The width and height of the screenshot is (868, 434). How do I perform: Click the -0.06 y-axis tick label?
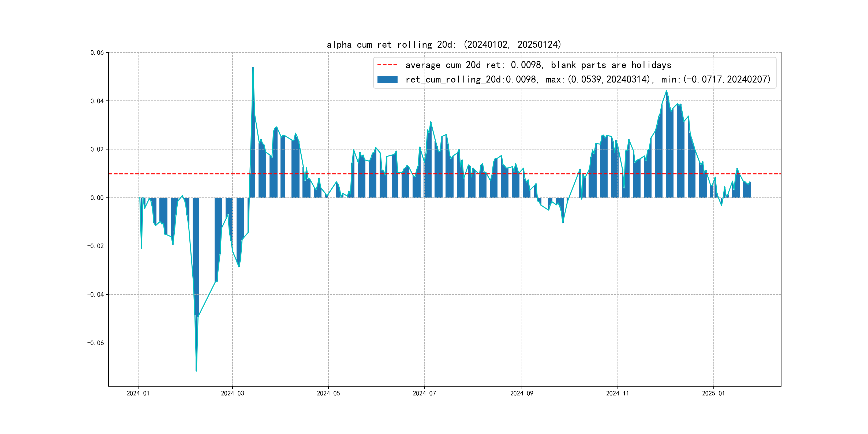tap(96, 343)
